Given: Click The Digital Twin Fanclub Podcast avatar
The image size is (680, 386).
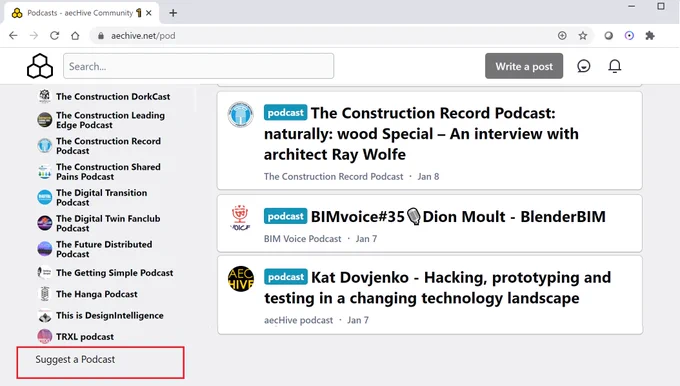Looking at the screenshot, I should (45, 223).
